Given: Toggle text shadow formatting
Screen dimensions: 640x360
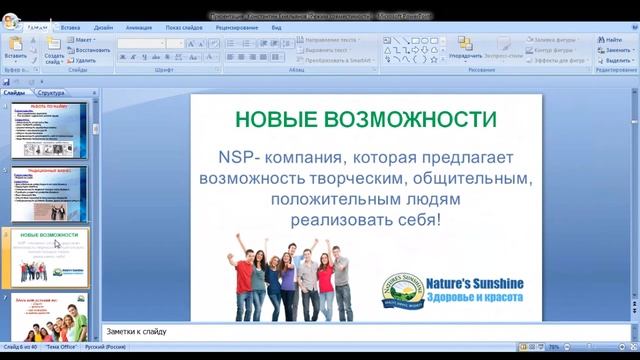Looking at the screenshot, I should (167, 57).
